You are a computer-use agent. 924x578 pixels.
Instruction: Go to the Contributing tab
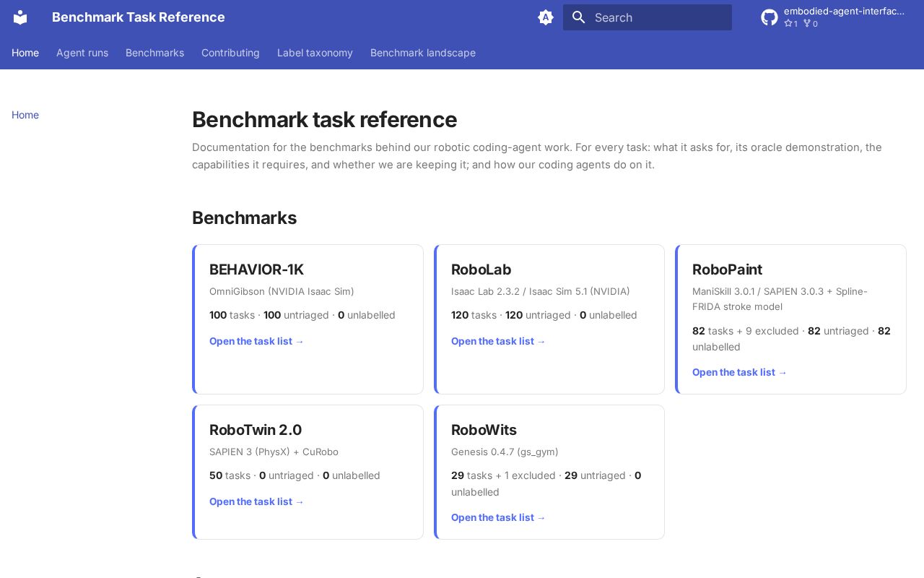pos(230,53)
